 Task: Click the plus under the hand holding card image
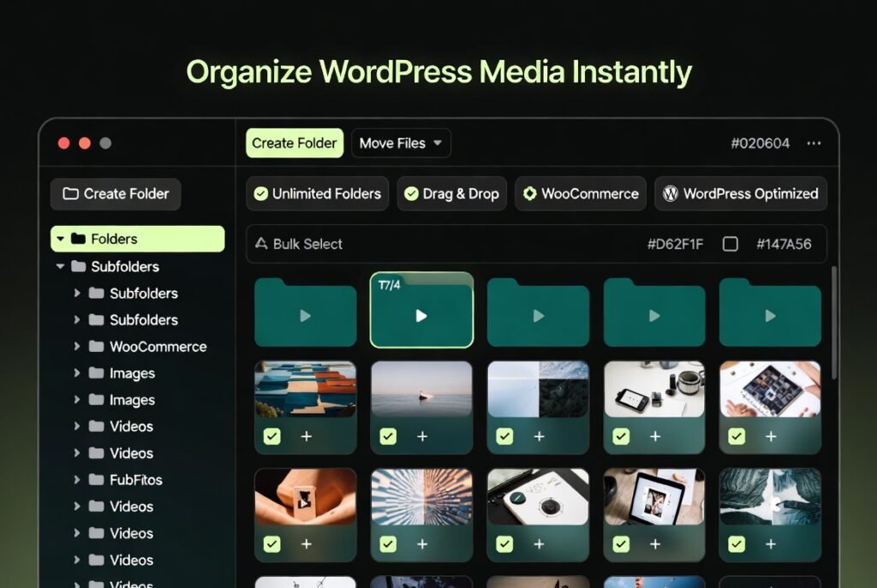tap(307, 543)
